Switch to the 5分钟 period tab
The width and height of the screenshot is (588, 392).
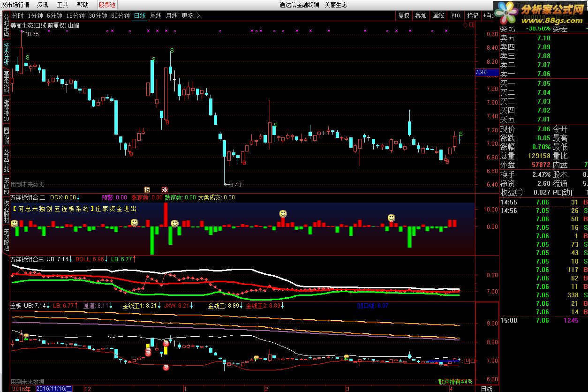pos(54,15)
